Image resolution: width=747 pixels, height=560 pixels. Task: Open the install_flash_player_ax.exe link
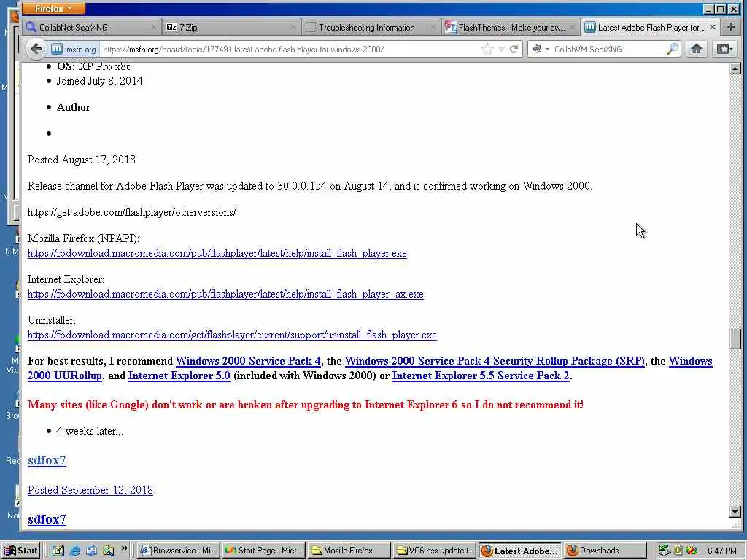pyautogui.click(x=225, y=295)
